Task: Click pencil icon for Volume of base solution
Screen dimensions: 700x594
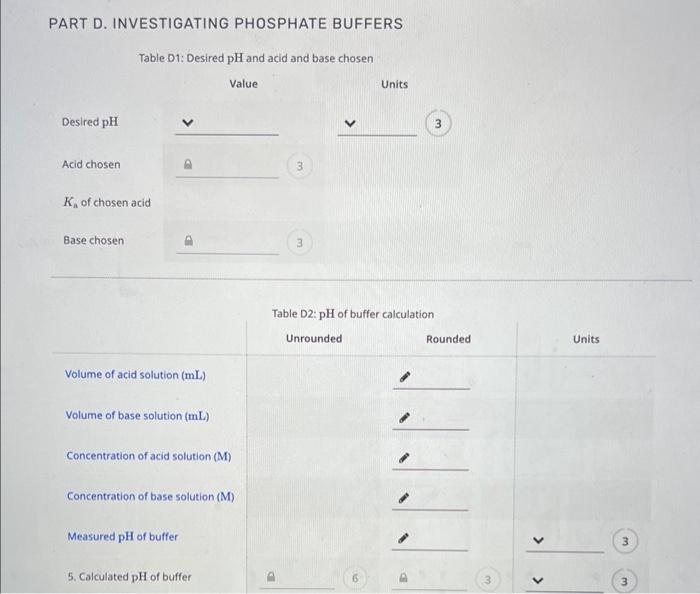Action: 406,419
